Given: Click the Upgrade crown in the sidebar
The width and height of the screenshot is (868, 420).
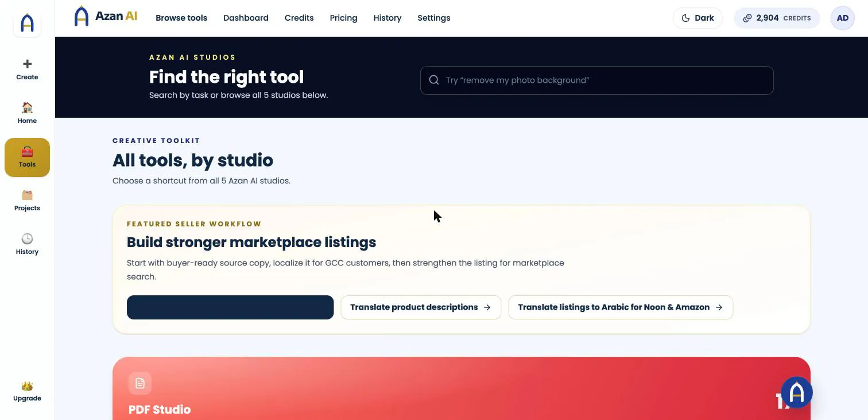Looking at the screenshot, I should coord(27,391).
